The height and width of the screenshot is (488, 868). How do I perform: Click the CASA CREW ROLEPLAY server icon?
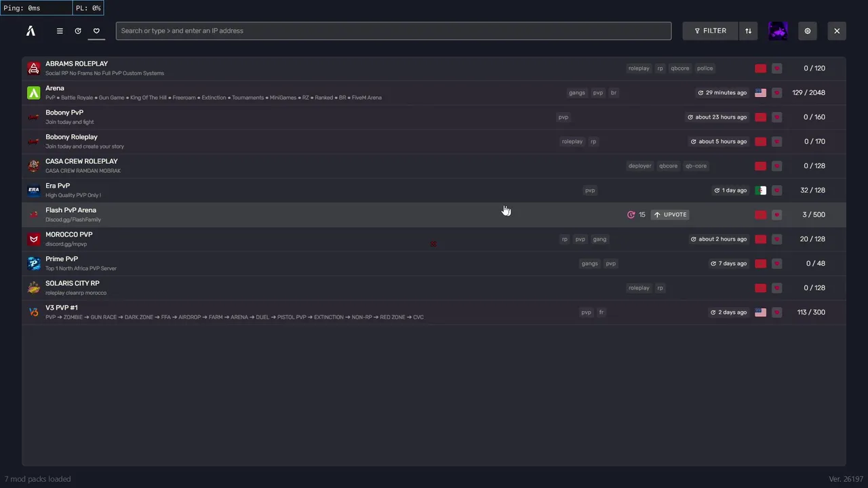click(x=33, y=165)
